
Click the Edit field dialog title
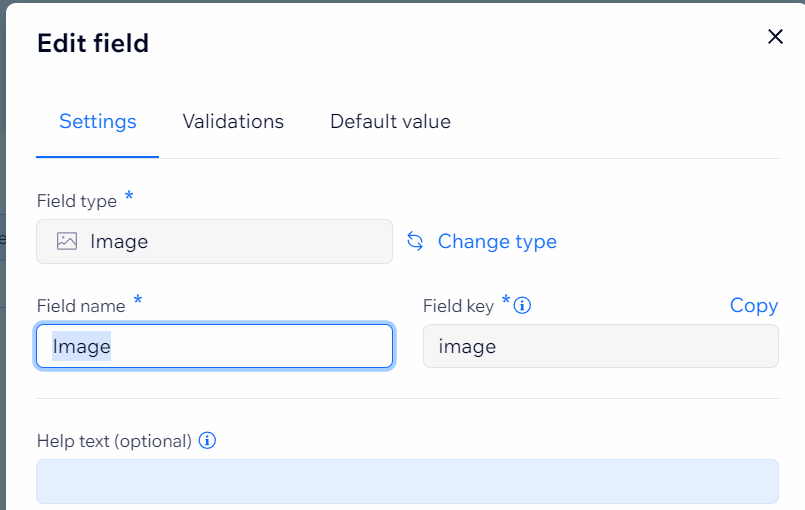tap(93, 43)
